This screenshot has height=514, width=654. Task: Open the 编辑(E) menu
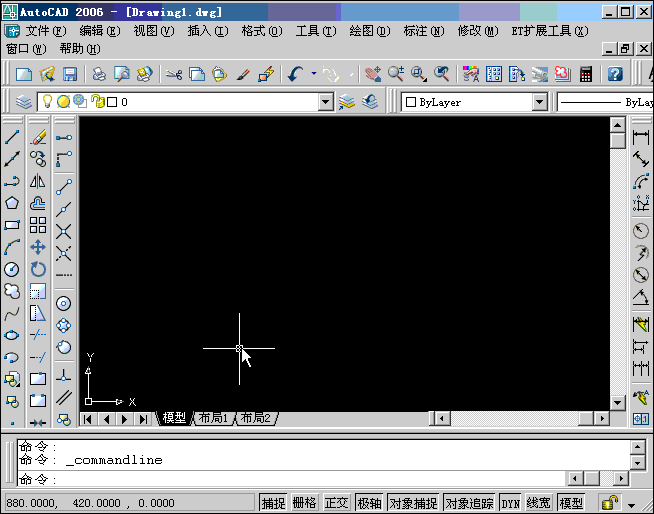tap(100, 31)
